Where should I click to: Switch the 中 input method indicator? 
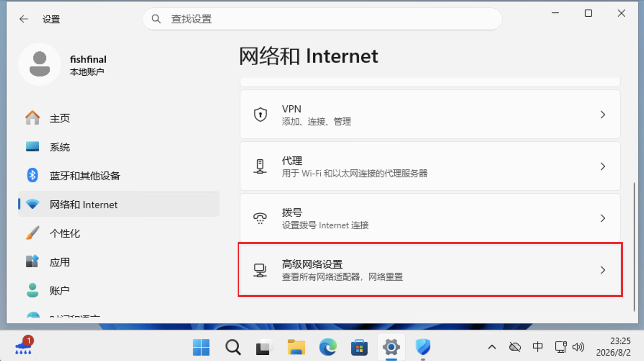[x=537, y=346]
